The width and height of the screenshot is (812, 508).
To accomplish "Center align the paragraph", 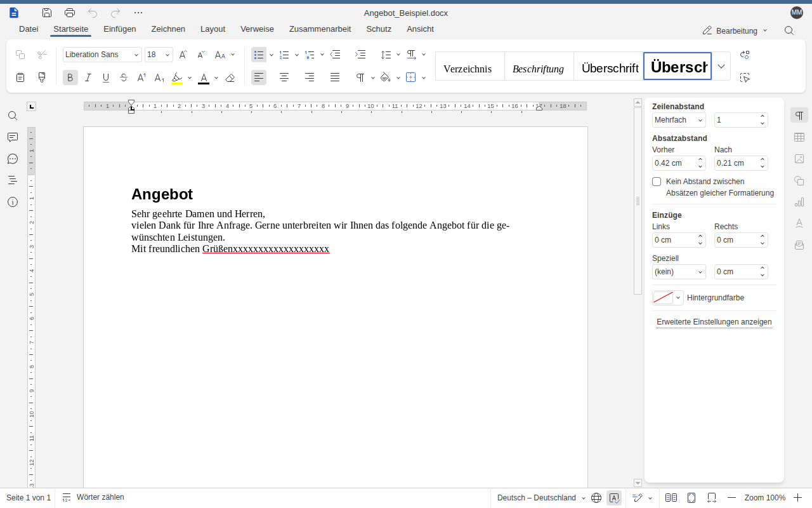I will tap(284, 77).
